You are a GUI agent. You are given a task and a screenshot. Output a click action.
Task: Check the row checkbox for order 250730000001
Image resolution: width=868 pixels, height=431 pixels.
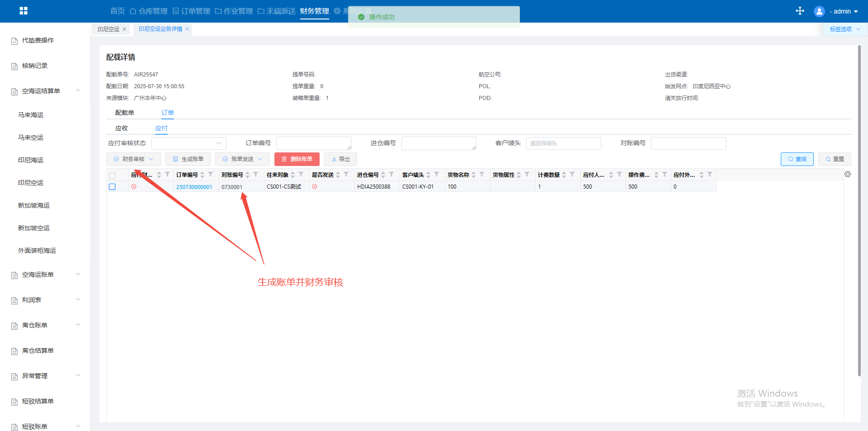112,187
